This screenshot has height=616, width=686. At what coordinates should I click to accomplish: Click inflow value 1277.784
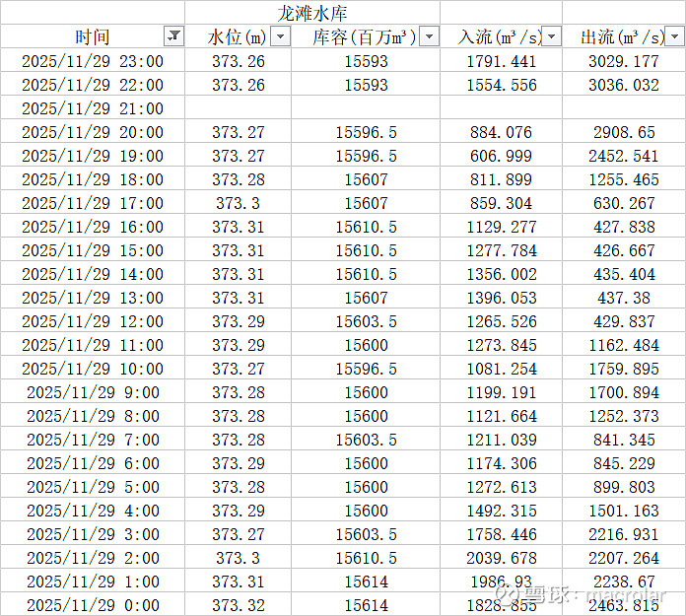pyautogui.click(x=501, y=249)
